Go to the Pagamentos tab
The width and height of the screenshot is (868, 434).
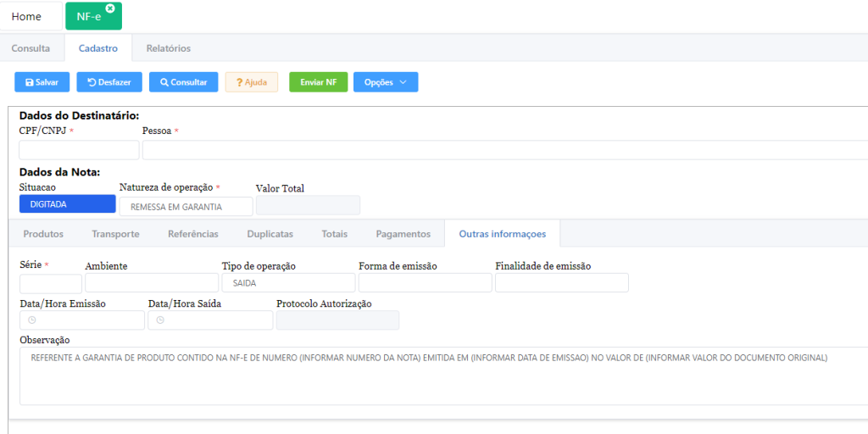coord(403,234)
